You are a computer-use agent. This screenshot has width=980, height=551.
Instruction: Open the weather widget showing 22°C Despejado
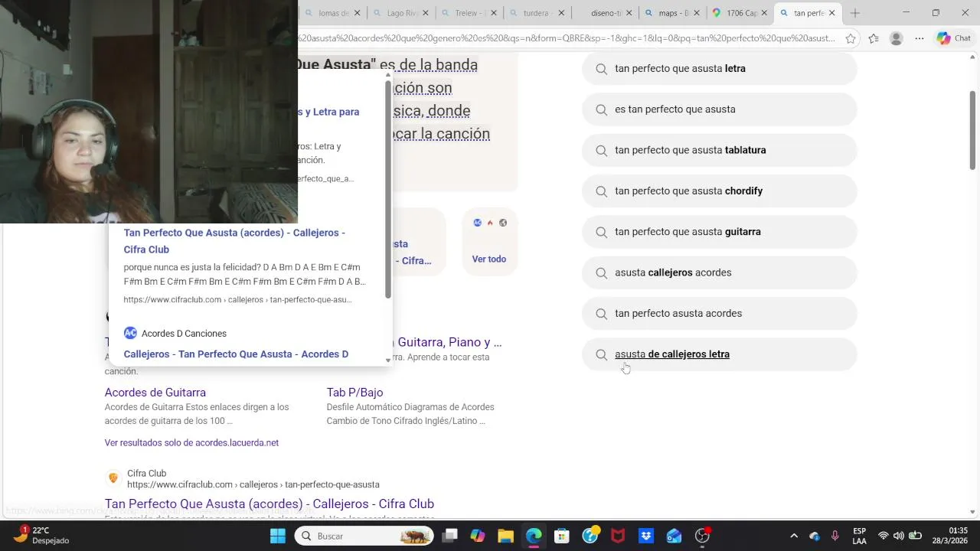(x=43, y=536)
